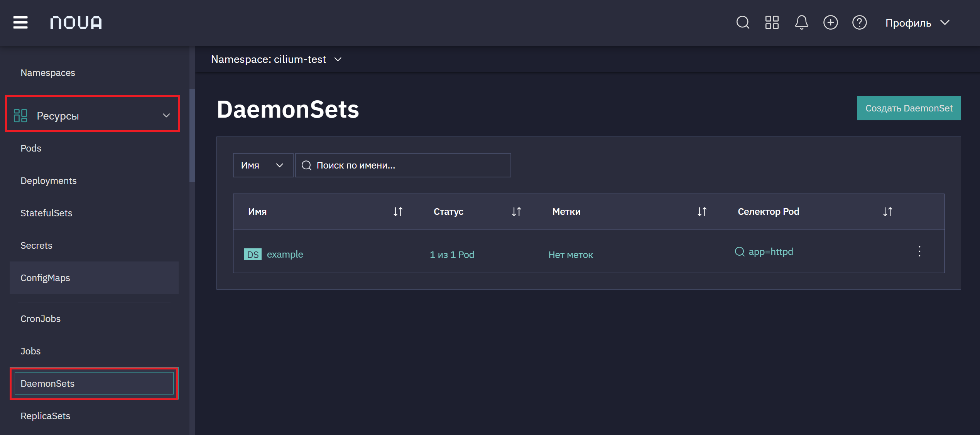The width and height of the screenshot is (980, 435).
Task: Open StatefulSets in the sidebar
Action: click(x=46, y=213)
